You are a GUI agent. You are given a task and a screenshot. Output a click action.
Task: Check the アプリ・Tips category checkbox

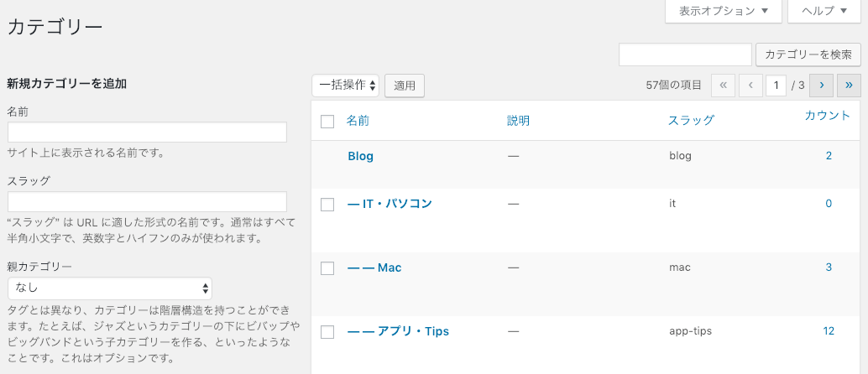(327, 332)
